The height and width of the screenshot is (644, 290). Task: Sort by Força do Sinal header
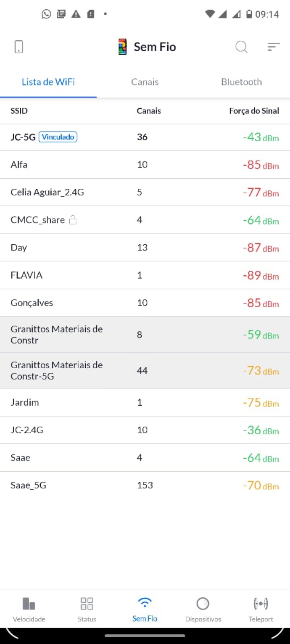tap(254, 111)
